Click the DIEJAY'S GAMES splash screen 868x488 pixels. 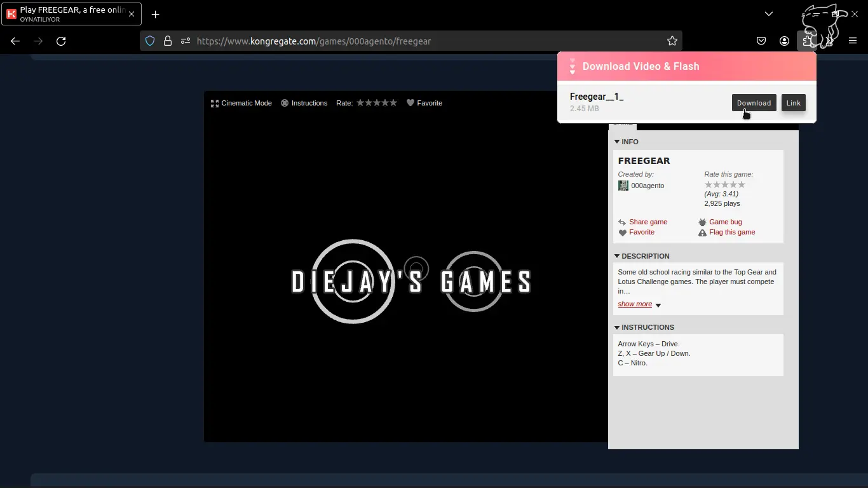click(412, 282)
